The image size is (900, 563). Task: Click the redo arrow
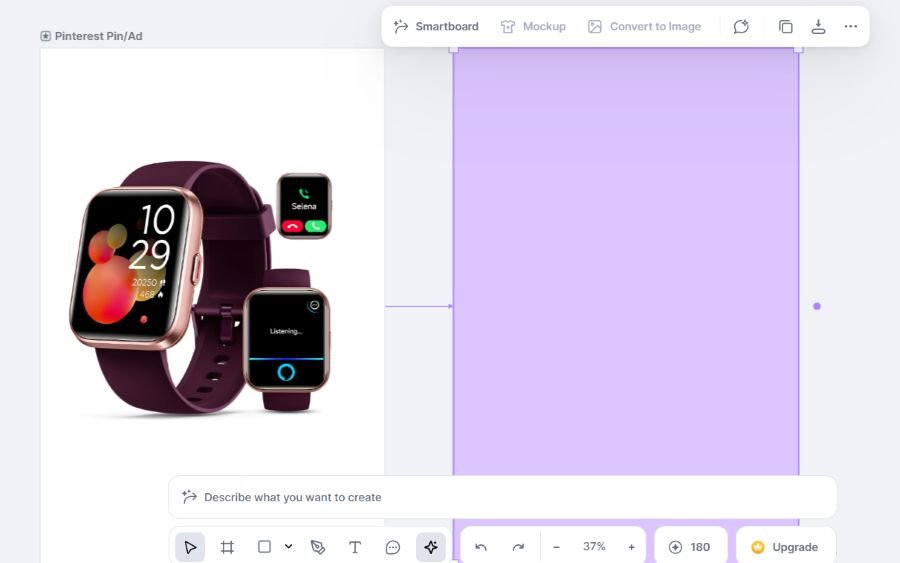[x=518, y=547]
